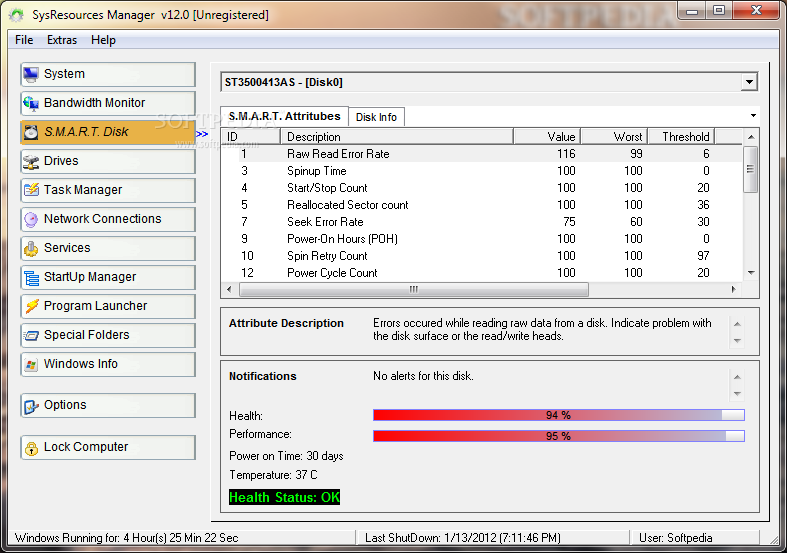This screenshot has height=553, width=787.
Task: Click the Health Status: OK label
Action: [285, 497]
